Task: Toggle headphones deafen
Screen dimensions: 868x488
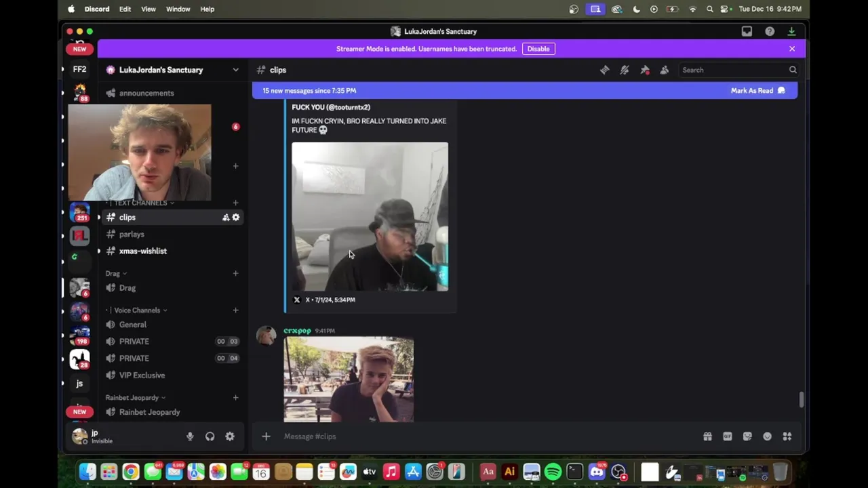Action: (x=210, y=436)
